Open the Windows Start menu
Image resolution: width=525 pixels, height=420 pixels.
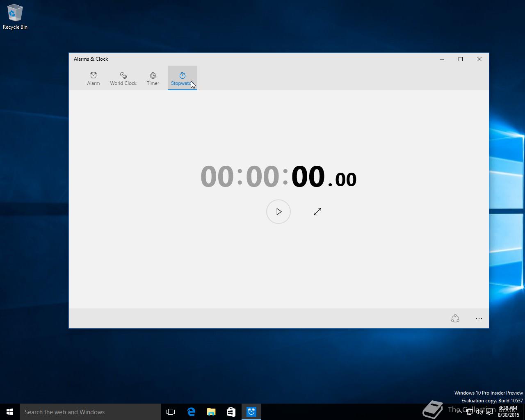coord(10,412)
